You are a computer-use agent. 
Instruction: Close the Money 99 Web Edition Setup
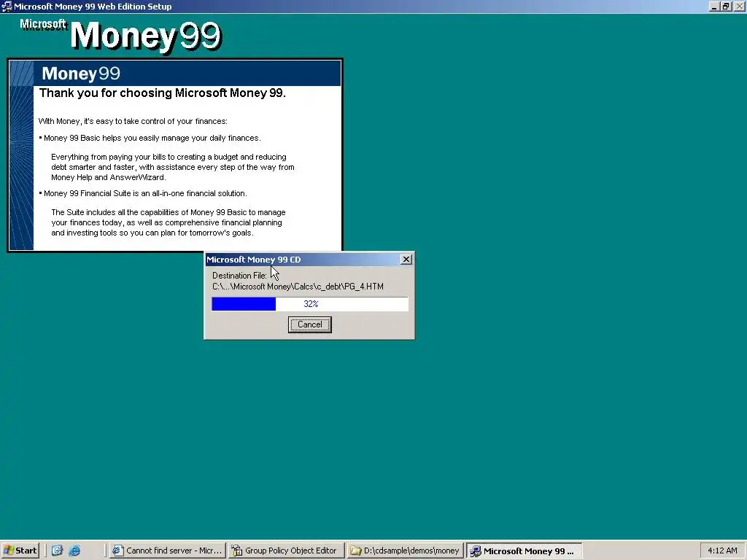pyautogui.click(x=738, y=7)
